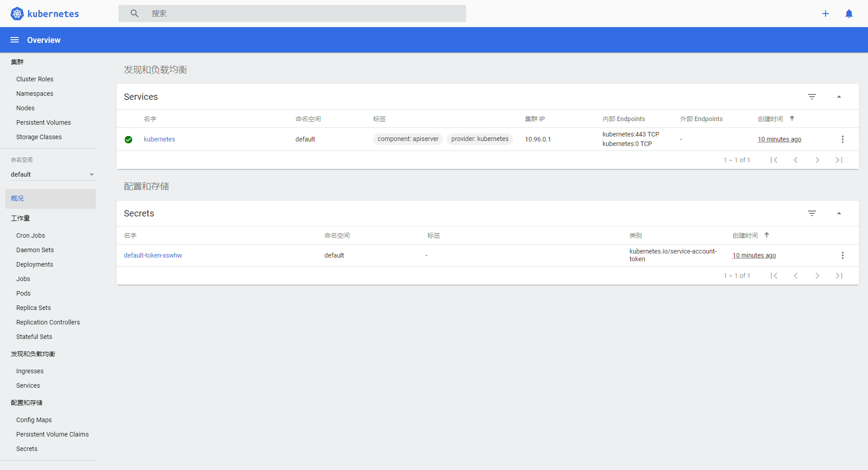Click the green status icon of kubernetes service
The height and width of the screenshot is (470, 868).
pyautogui.click(x=128, y=139)
